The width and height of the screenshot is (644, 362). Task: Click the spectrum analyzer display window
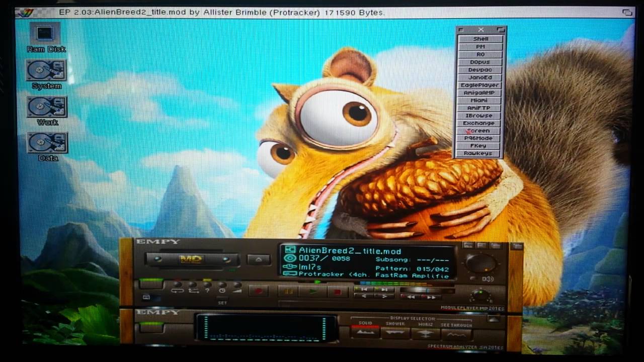266,327
